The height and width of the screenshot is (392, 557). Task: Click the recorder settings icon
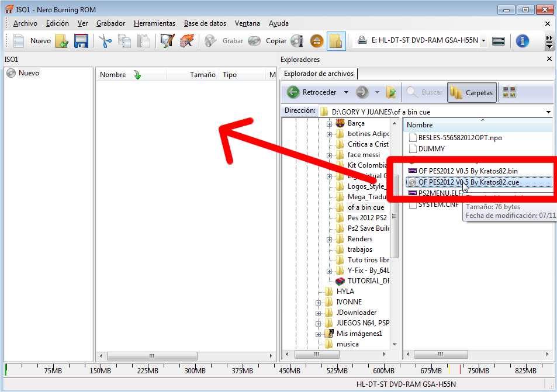click(x=499, y=41)
